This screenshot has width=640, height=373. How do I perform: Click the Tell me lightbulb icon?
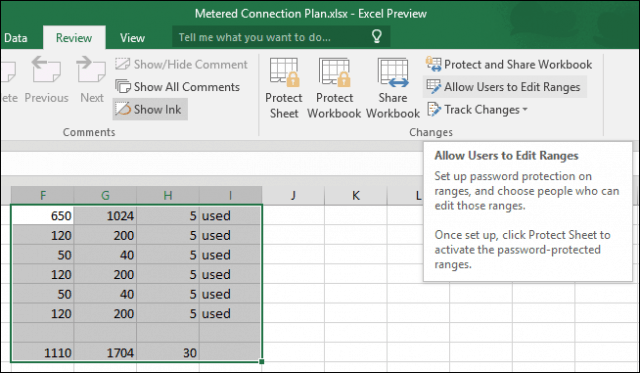tap(376, 37)
